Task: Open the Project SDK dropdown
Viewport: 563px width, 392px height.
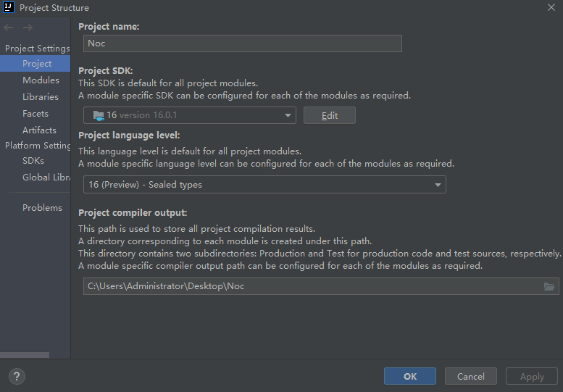Action: [288, 115]
